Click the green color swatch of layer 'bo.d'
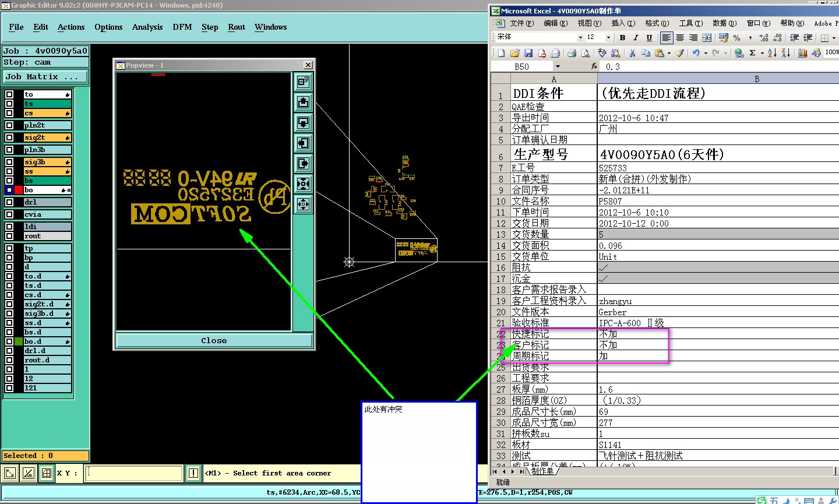 coord(19,341)
